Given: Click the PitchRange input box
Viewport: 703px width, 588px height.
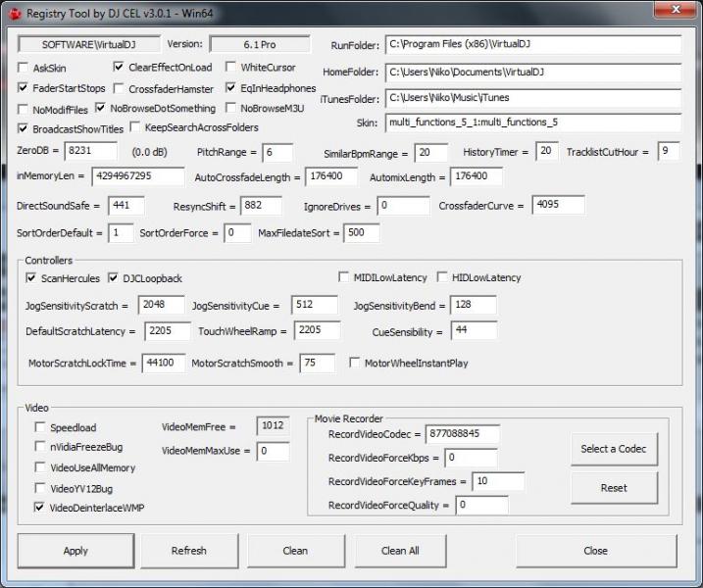Looking at the screenshot, I should tap(277, 152).
